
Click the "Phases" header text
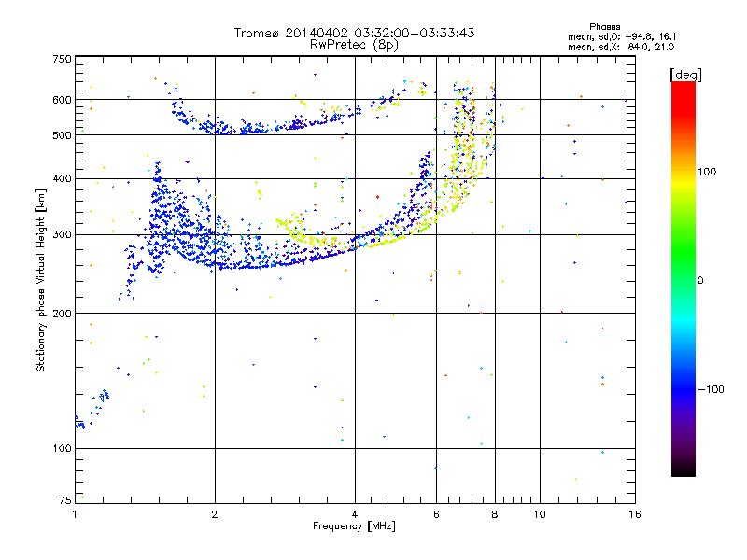point(604,27)
